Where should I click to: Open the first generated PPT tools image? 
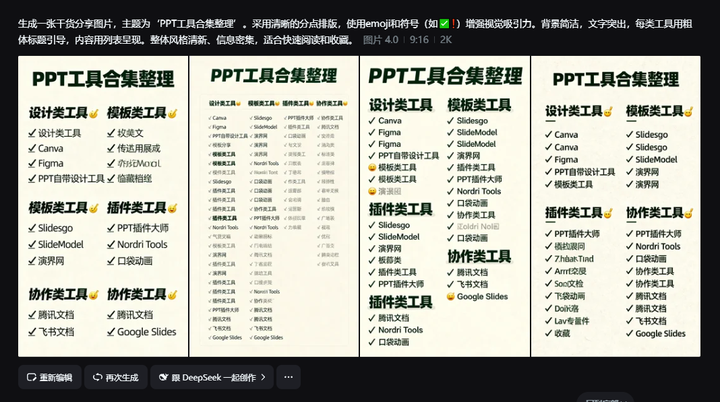coord(103,206)
